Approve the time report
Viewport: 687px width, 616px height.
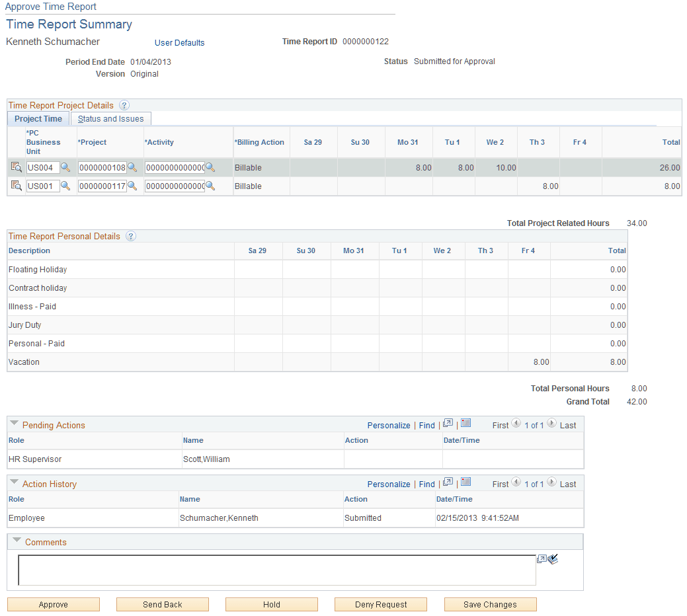(53, 604)
